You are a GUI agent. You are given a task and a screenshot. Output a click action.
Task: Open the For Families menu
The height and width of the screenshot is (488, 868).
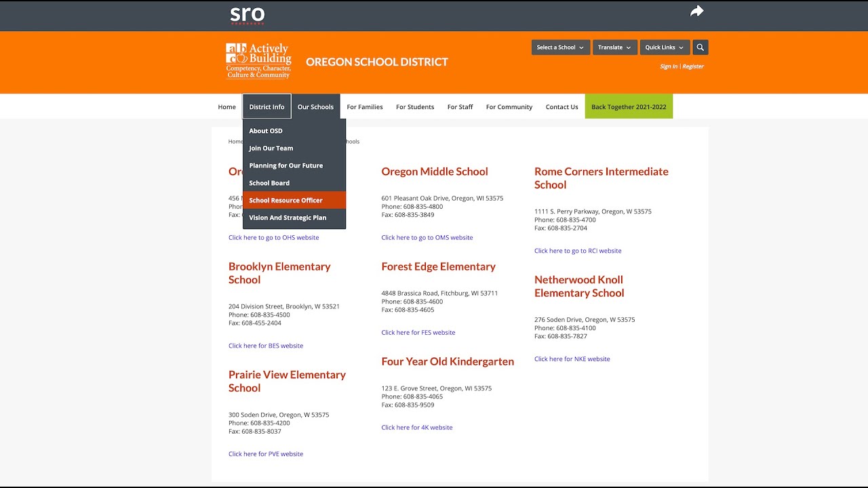[x=365, y=107]
